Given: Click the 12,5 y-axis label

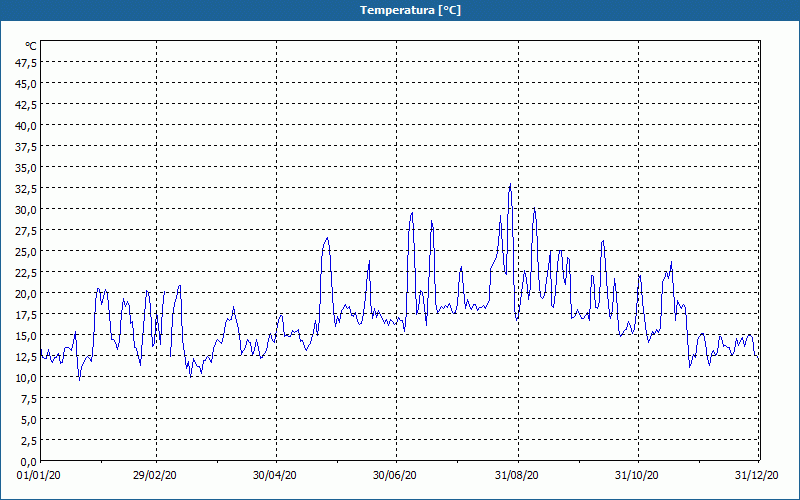Looking at the screenshot, I should coord(27,357).
